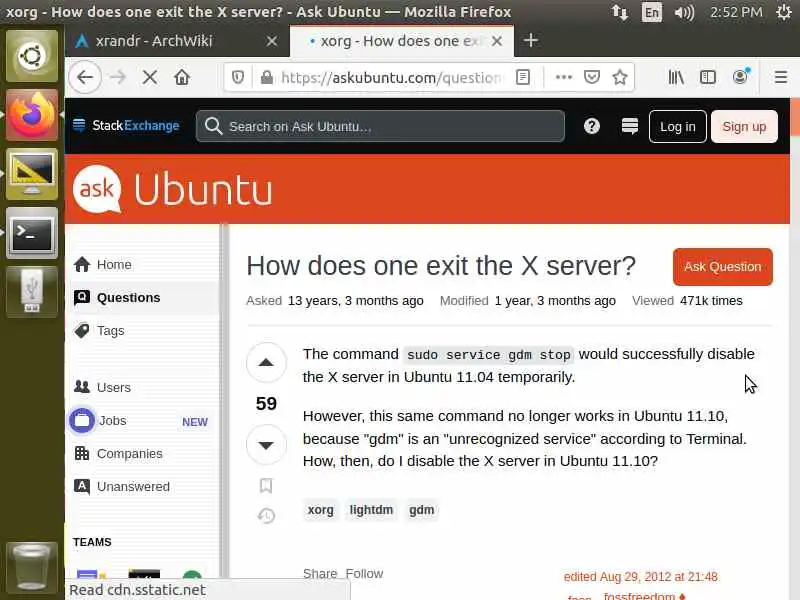Save page to Pocket
The height and width of the screenshot is (600, 800).
[x=592, y=78]
